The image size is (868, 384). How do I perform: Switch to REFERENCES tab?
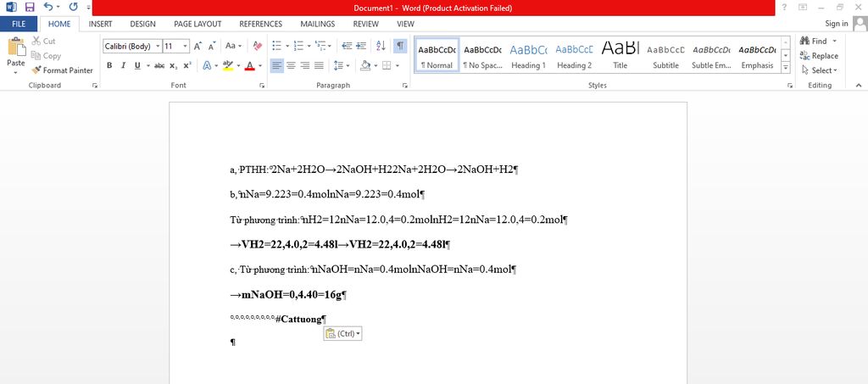[261, 24]
